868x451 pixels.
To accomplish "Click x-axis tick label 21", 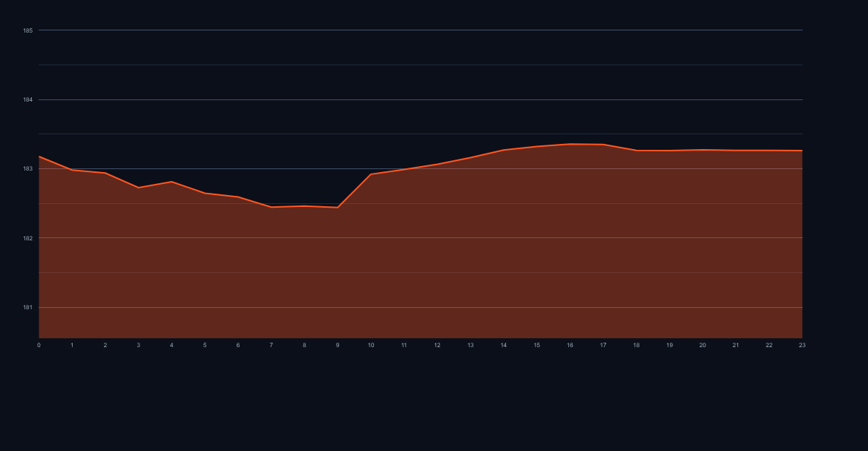I will coord(736,346).
